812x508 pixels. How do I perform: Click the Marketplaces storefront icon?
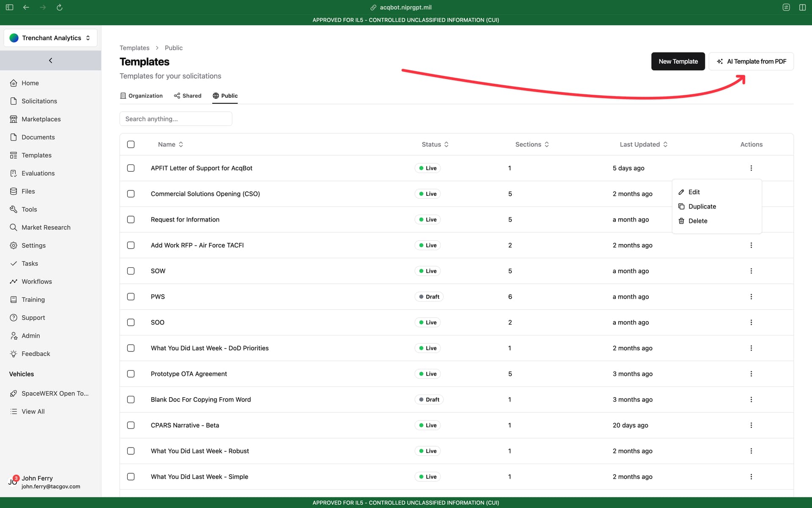coord(14,119)
